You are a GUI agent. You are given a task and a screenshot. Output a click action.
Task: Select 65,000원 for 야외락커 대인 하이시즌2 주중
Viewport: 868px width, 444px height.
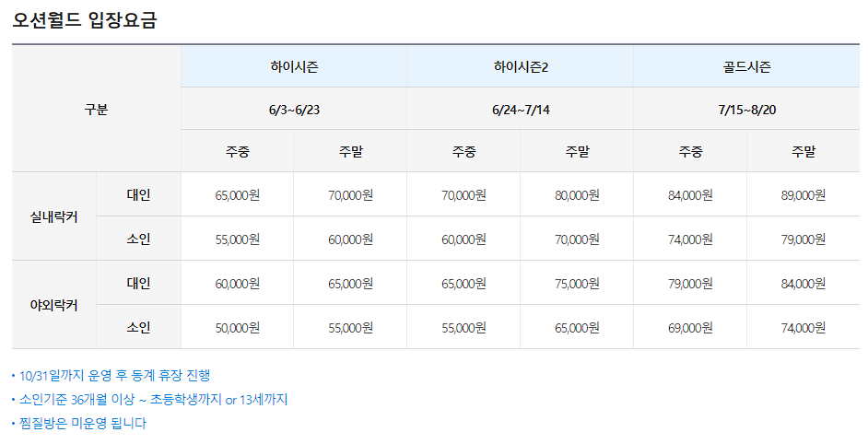point(463,284)
